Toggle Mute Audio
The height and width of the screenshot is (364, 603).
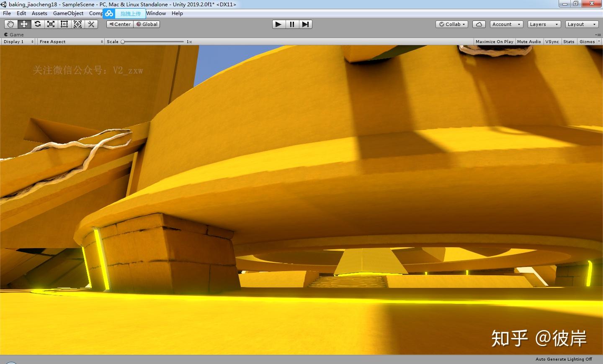coord(529,42)
